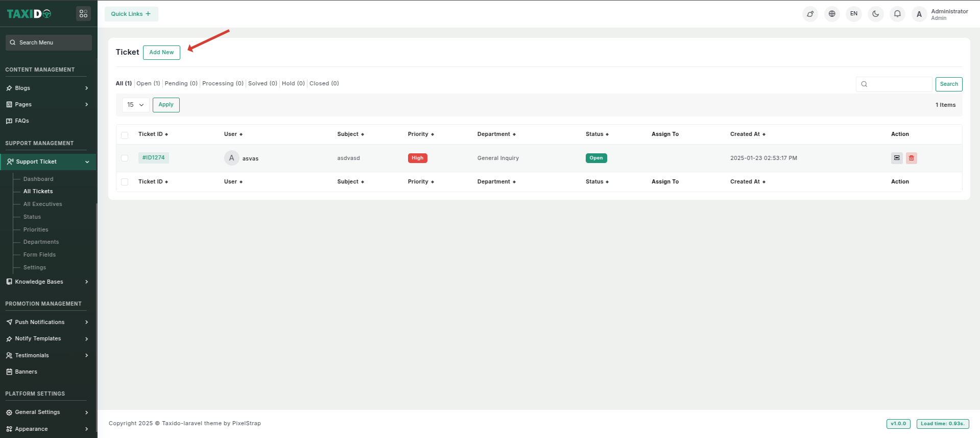
Task: Click the Administrator avatar icon
Action: (919, 14)
